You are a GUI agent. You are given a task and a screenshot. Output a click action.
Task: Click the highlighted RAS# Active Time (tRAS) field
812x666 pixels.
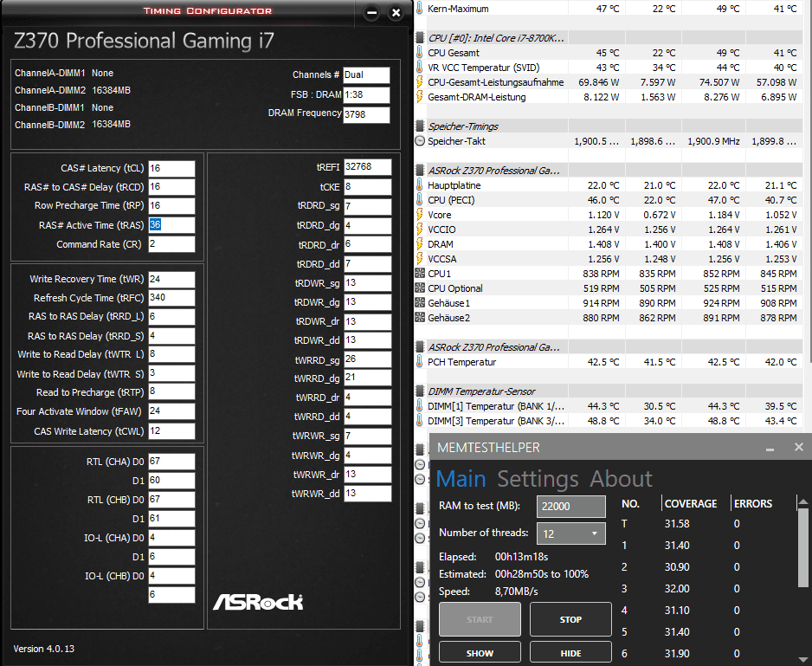[171, 225]
